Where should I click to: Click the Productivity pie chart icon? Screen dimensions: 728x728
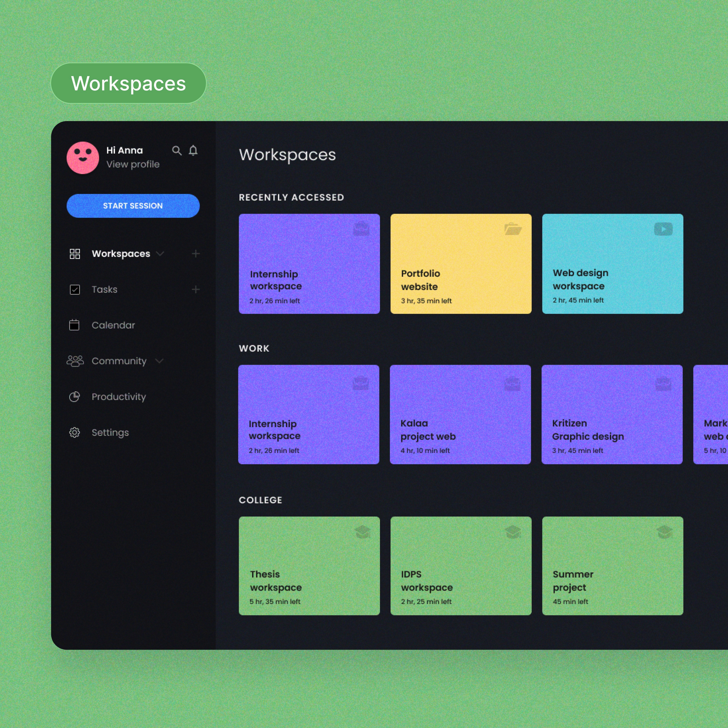(x=75, y=397)
